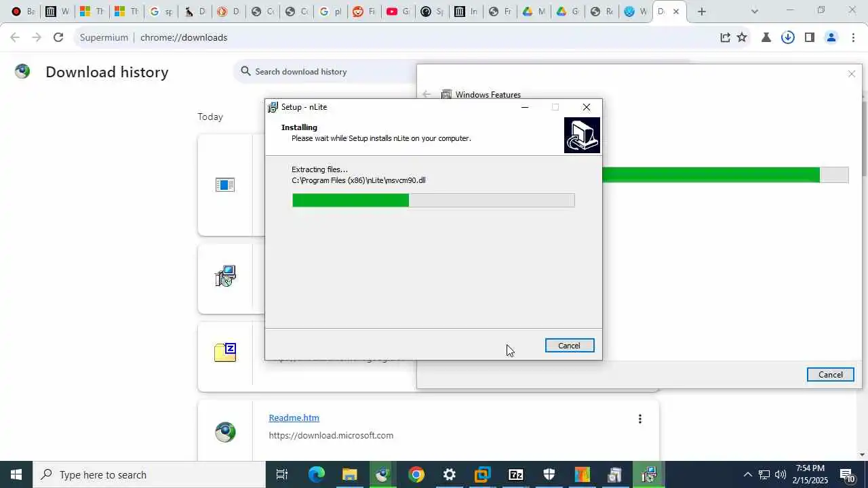Open 7-Zip from the taskbar

(516, 474)
